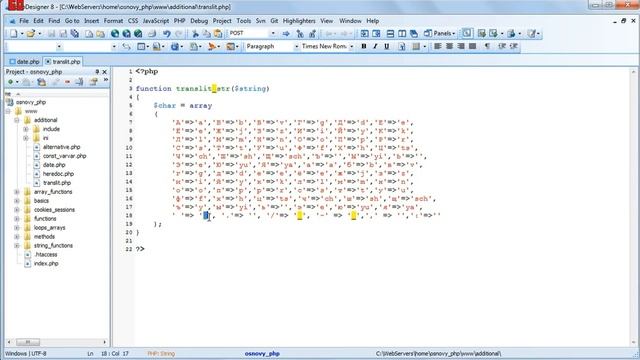Open the File menu

point(24,21)
